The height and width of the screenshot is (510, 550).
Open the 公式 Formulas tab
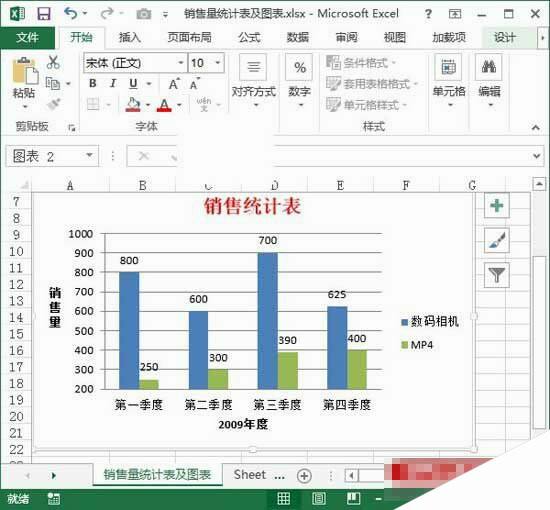pyautogui.click(x=249, y=37)
